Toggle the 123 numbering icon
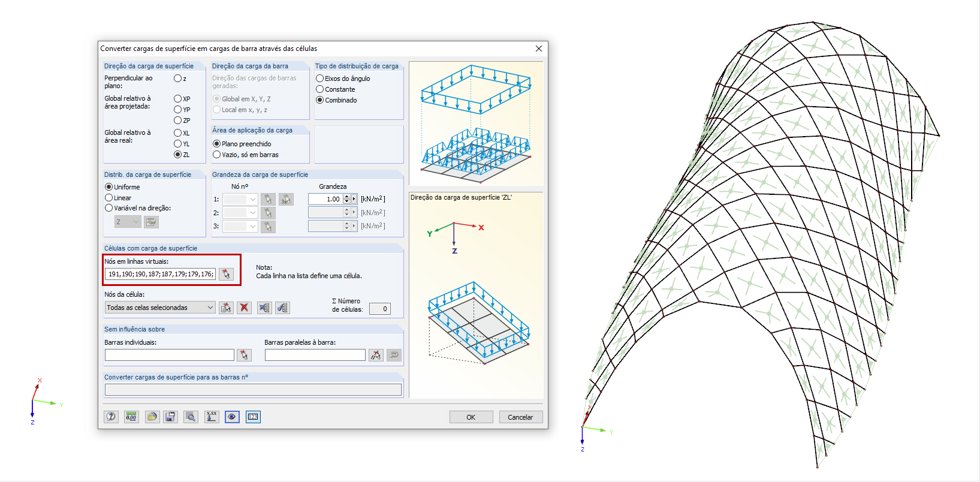The image size is (980, 482). click(253, 417)
